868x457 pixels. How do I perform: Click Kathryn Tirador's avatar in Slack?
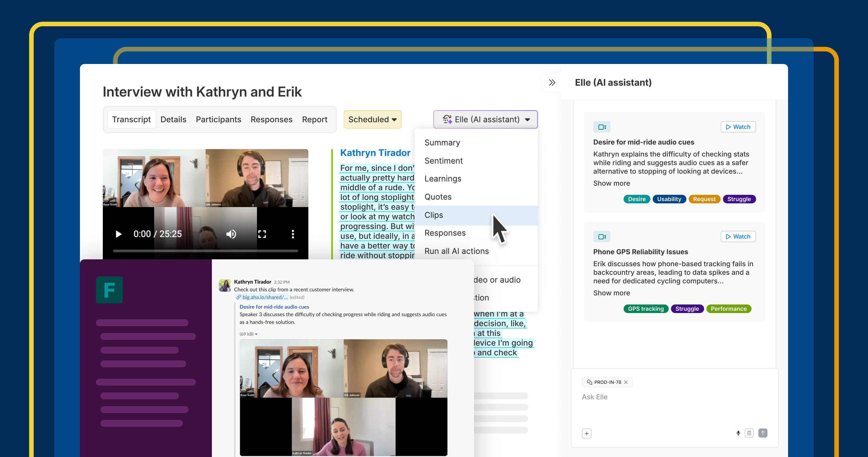[x=225, y=285]
